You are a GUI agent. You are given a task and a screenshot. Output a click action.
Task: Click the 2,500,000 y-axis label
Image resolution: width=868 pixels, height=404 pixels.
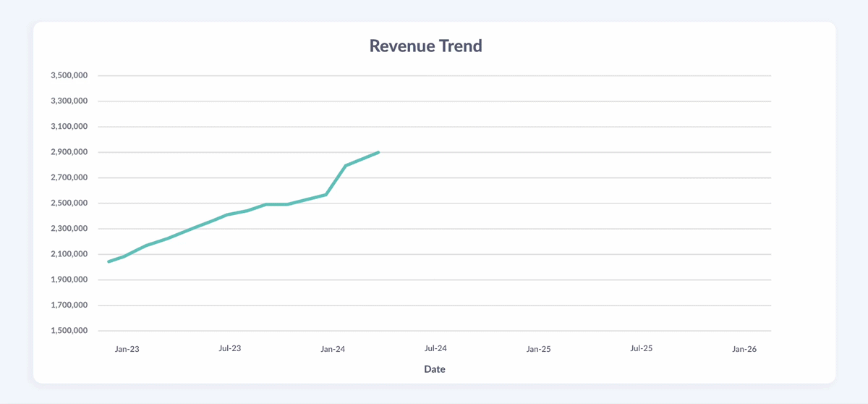(x=69, y=203)
